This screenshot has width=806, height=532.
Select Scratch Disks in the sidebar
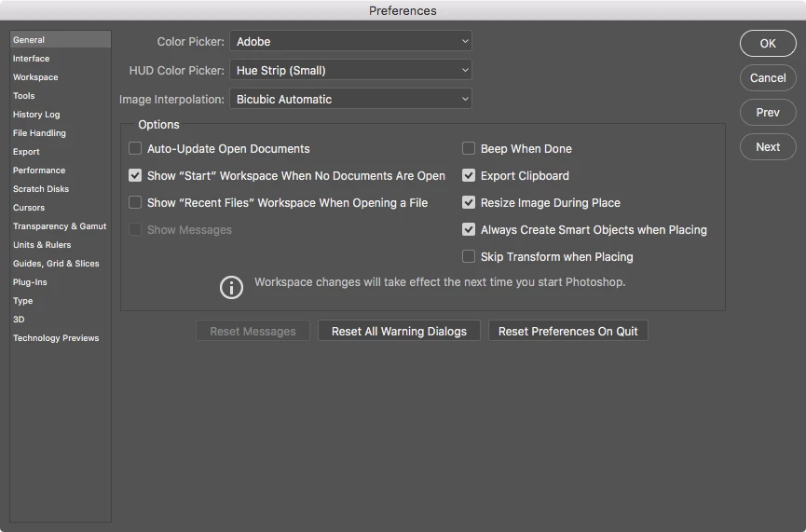pos(61,188)
